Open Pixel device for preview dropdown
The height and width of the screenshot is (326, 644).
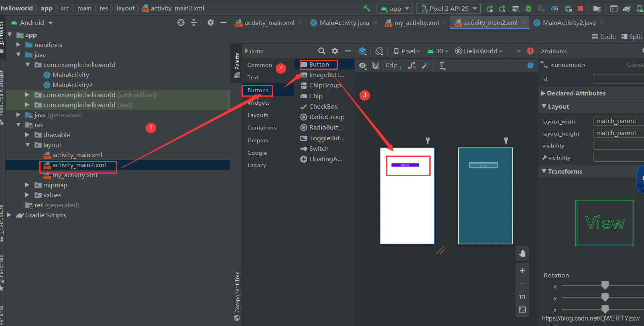tap(407, 51)
